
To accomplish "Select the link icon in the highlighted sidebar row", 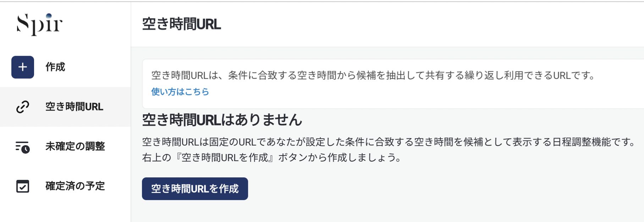I will (22, 107).
